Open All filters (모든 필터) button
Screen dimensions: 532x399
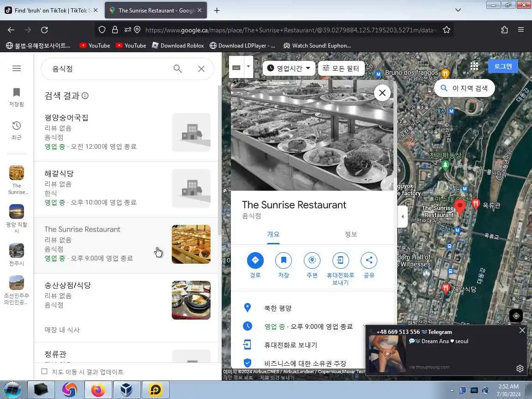pyautogui.click(x=341, y=68)
